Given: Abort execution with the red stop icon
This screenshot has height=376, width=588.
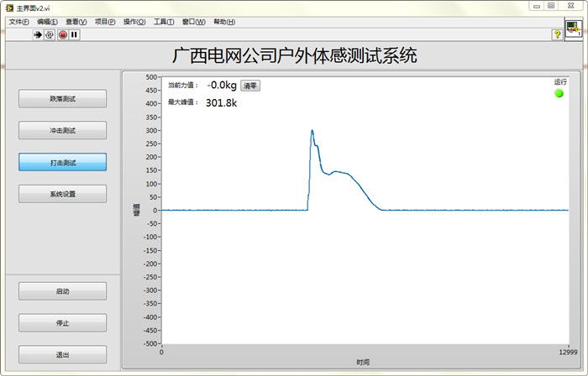Looking at the screenshot, I should click(63, 34).
